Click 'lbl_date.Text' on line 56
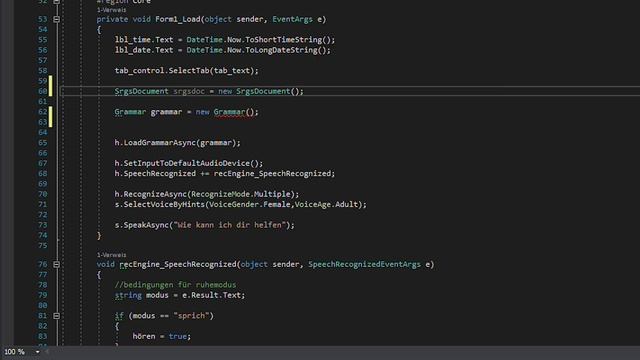 click(144, 50)
